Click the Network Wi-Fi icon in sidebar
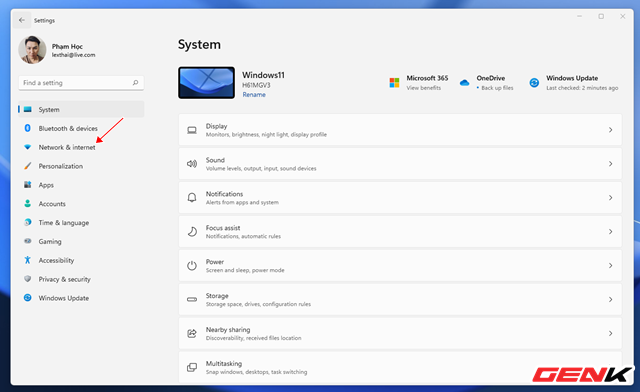Viewport: 640px width, 392px height. [x=28, y=147]
